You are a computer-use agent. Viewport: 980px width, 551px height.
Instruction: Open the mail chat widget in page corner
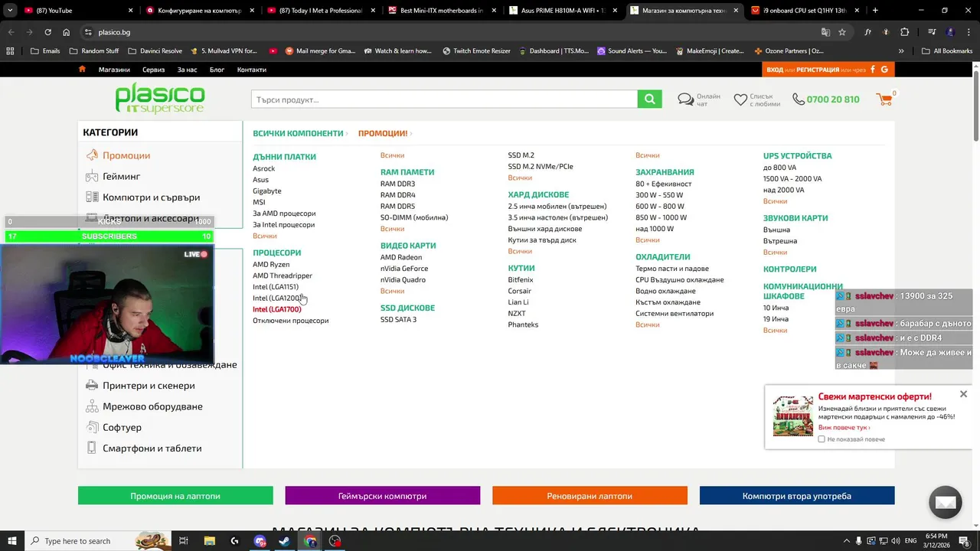(946, 502)
